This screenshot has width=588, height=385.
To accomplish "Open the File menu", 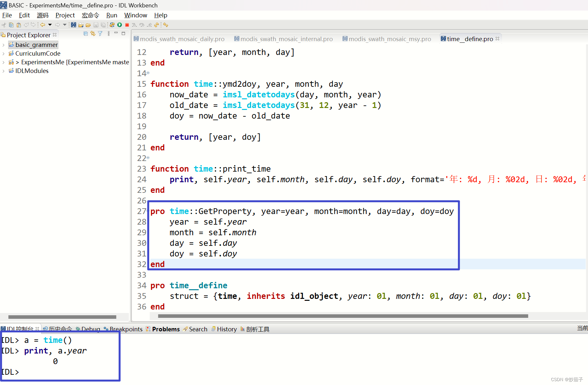I will pos(7,15).
